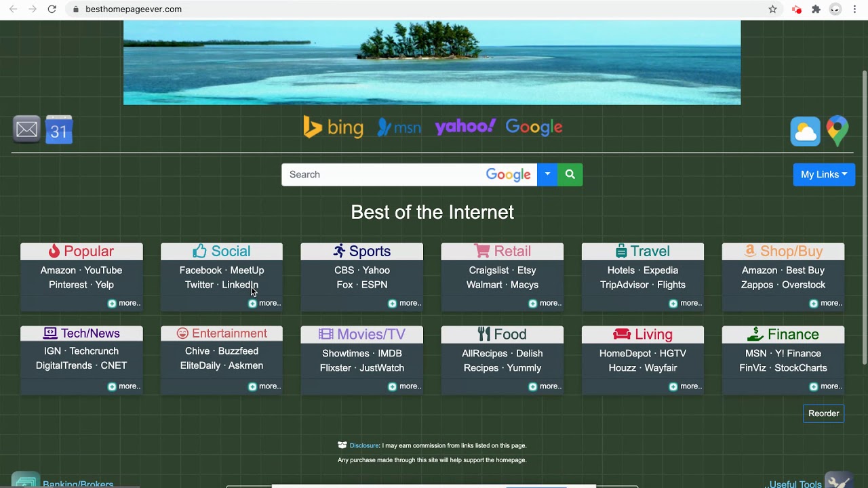The width and height of the screenshot is (868, 488).
Task: Click the browser address bar URL
Action: [134, 9]
